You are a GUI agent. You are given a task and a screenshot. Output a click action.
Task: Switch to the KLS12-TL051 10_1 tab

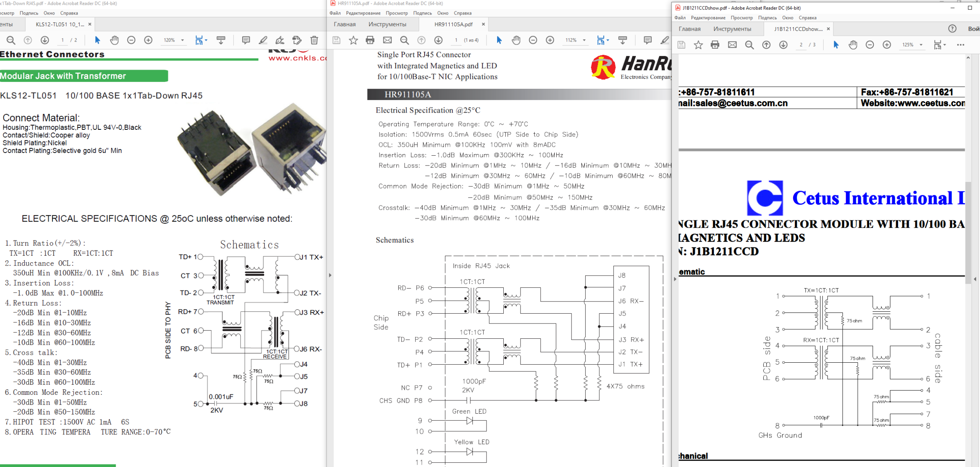click(60, 24)
